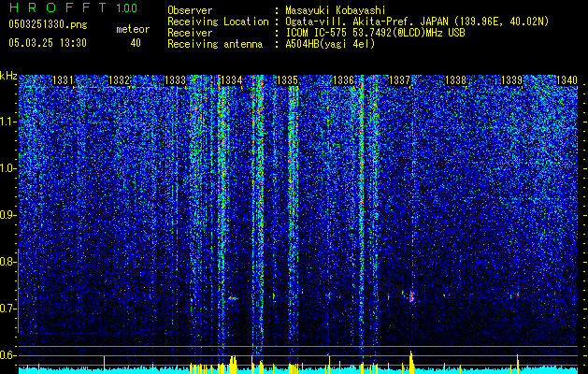This screenshot has height=374, width=588.
Task: Click the 1332 time marker
Action: 119,80
